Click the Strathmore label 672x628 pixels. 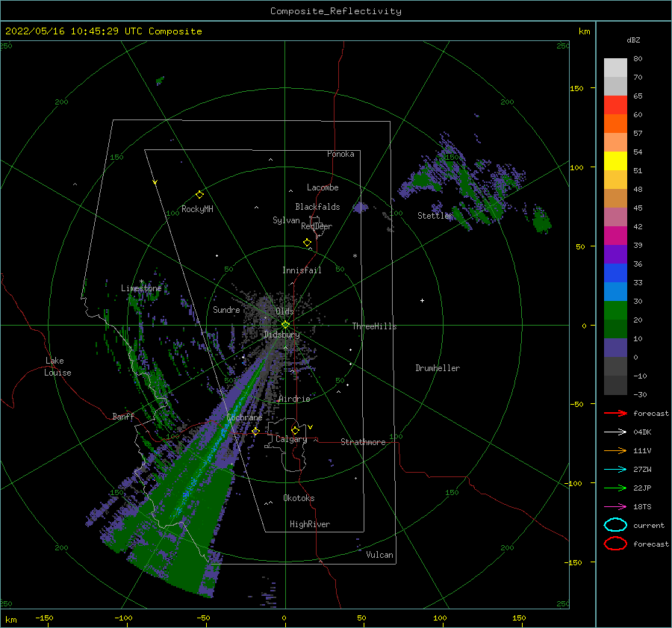pos(363,442)
